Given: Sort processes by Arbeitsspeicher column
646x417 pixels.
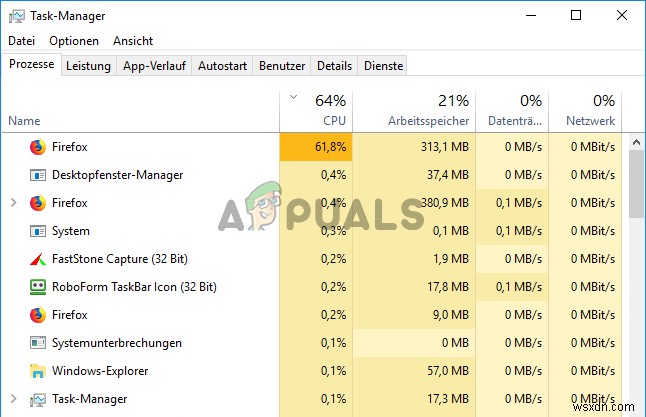Looking at the screenshot, I should coord(428,121).
